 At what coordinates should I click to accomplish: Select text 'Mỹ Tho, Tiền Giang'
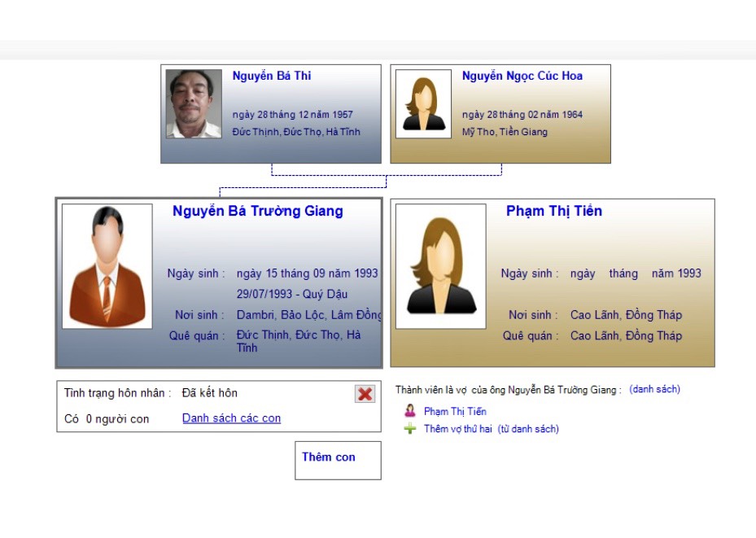point(505,132)
